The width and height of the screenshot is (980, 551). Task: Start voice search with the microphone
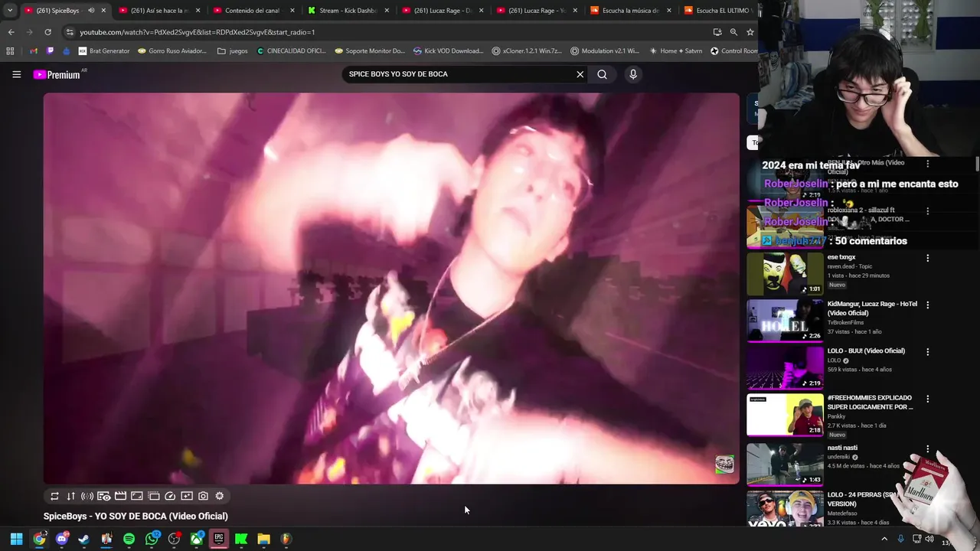(632, 74)
